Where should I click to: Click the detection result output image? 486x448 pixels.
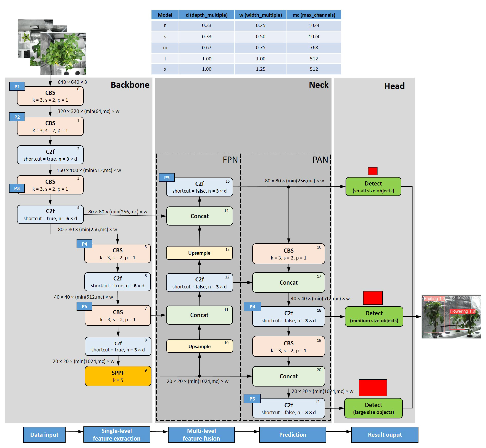[x=451, y=317]
